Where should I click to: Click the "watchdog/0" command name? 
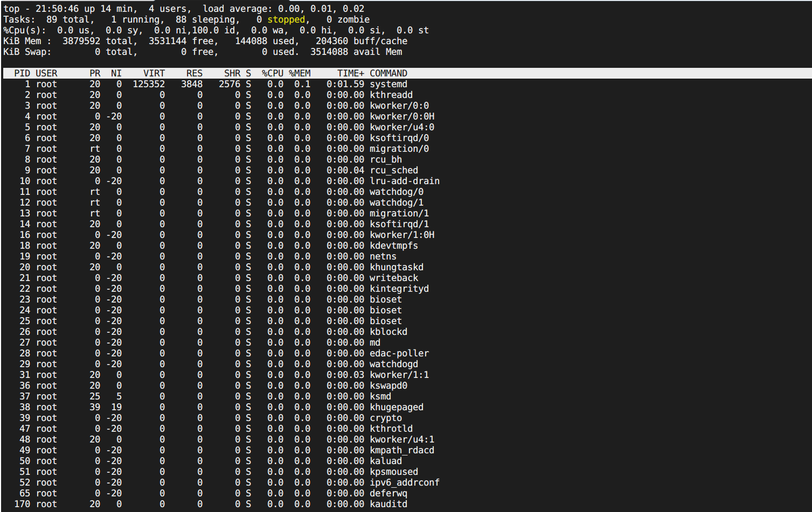pos(397,192)
